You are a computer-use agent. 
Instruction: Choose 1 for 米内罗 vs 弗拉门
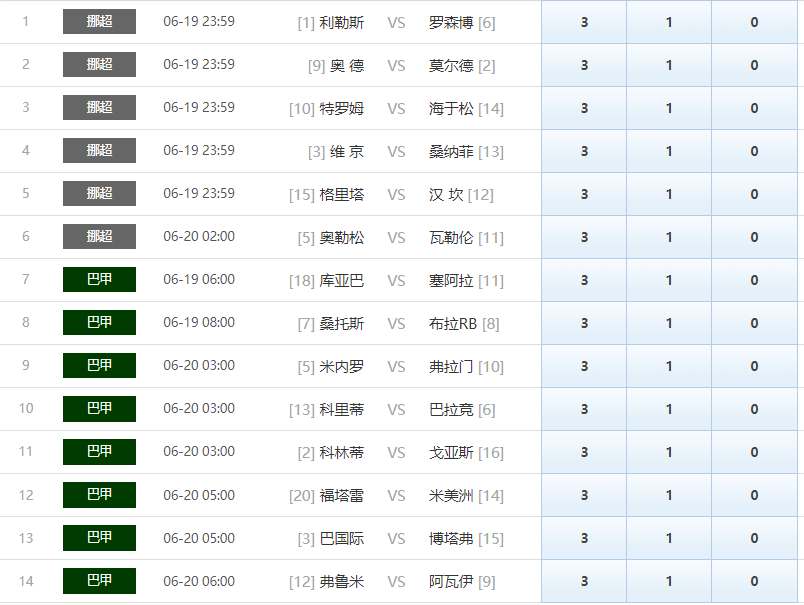pyautogui.click(x=669, y=367)
